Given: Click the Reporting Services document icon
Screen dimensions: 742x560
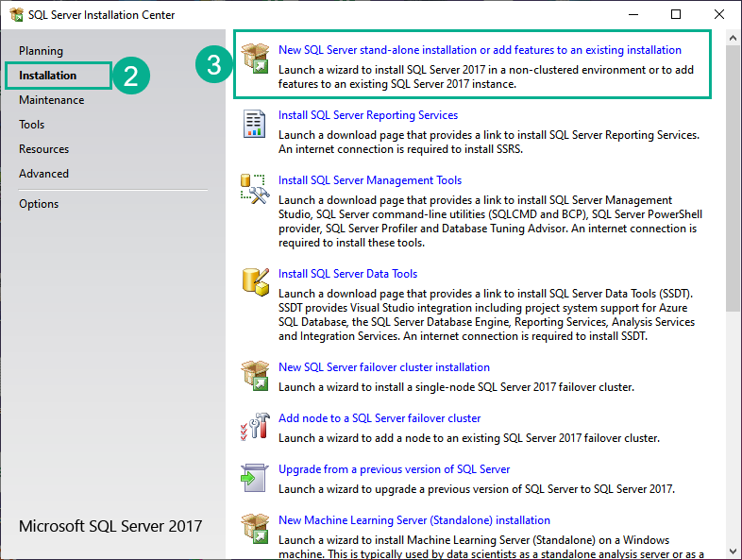Looking at the screenshot, I should tap(254, 124).
